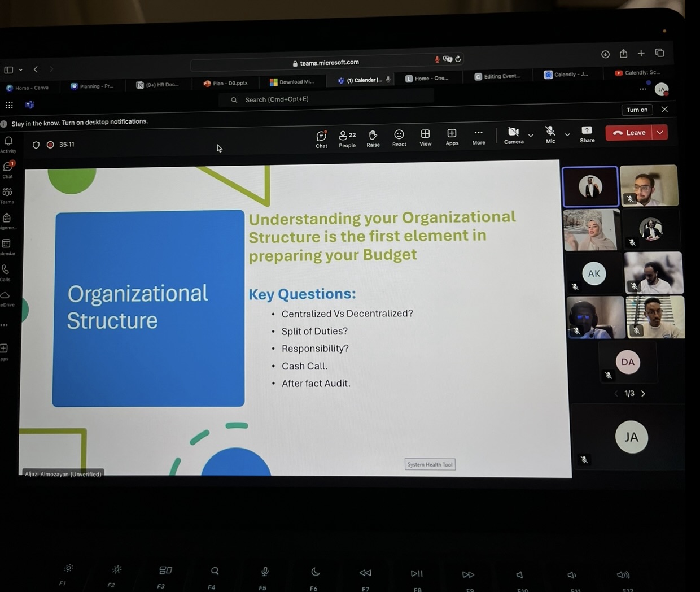700x592 pixels.
Task: Select the Calendly - J... browser tab
Action: point(566,75)
